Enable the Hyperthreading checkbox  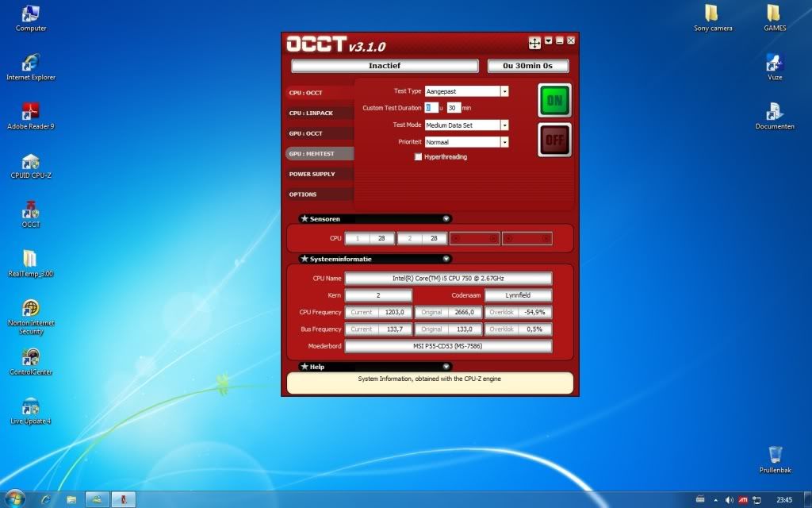(x=419, y=157)
